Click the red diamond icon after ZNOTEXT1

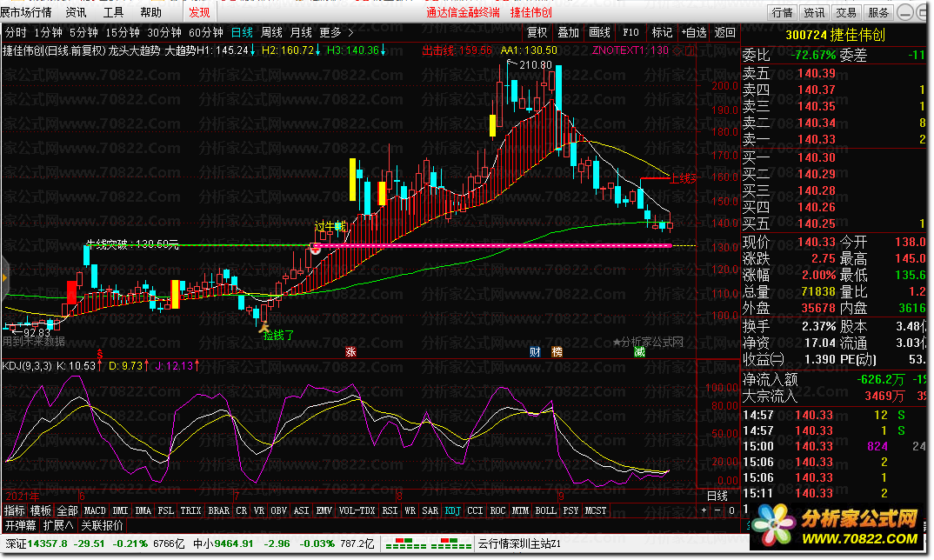(x=677, y=50)
